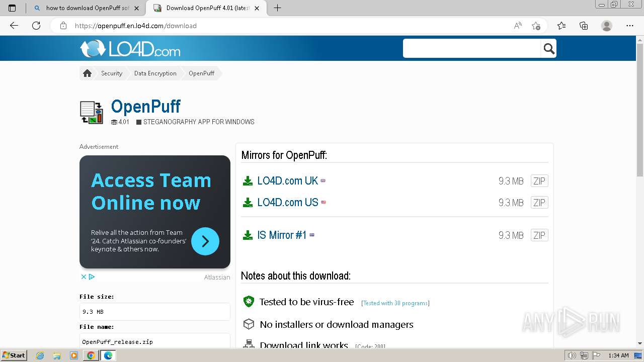Image resolution: width=644 pixels, height=362 pixels.
Task: Switch to 'how to download OpenPuff' tab
Action: point(86,8)
